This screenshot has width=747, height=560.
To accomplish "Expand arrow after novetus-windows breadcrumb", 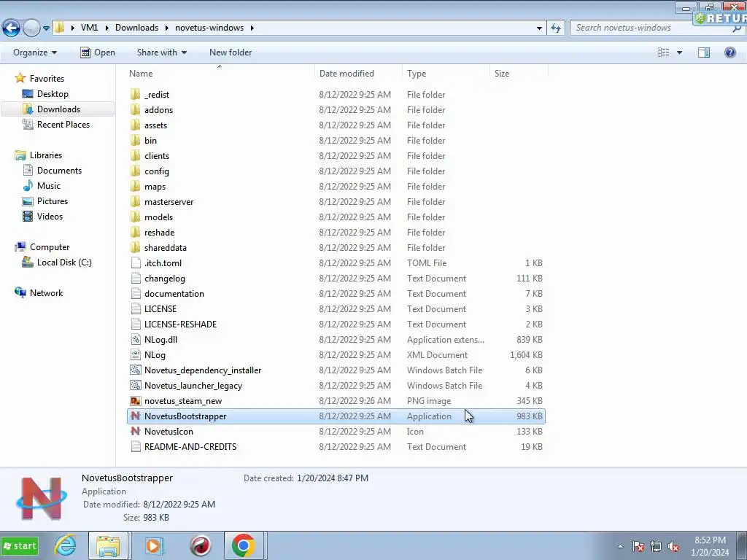I will (252, 28).
